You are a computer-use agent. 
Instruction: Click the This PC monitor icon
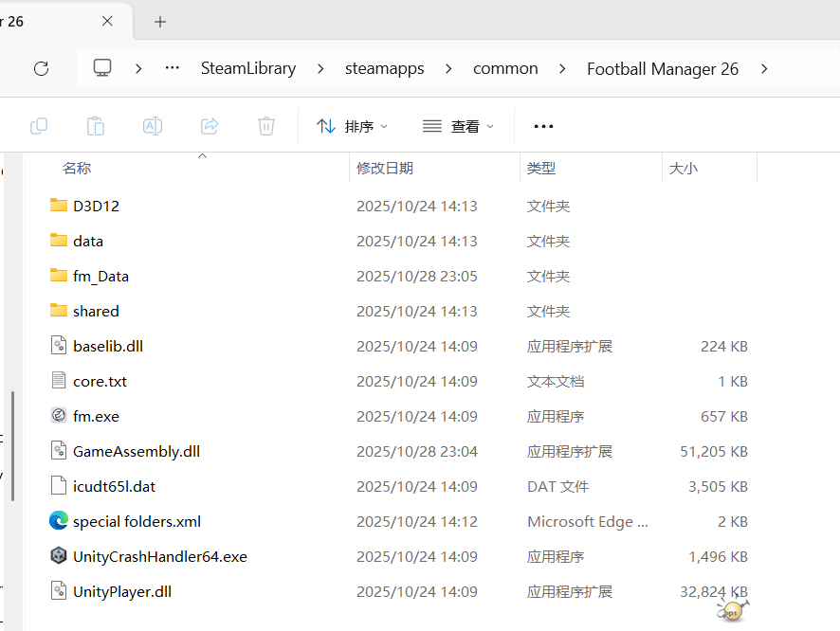pyautogui.click(x=102, y=68)
